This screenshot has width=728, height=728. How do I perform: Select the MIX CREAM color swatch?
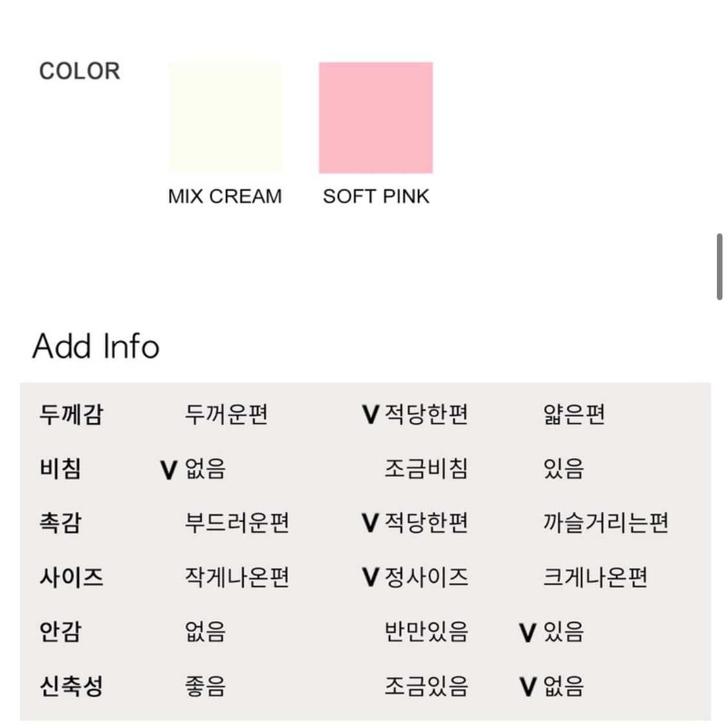225,117
